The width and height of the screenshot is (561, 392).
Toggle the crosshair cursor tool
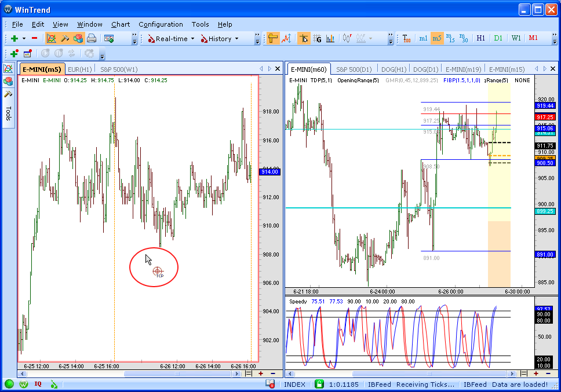(304, 38)
